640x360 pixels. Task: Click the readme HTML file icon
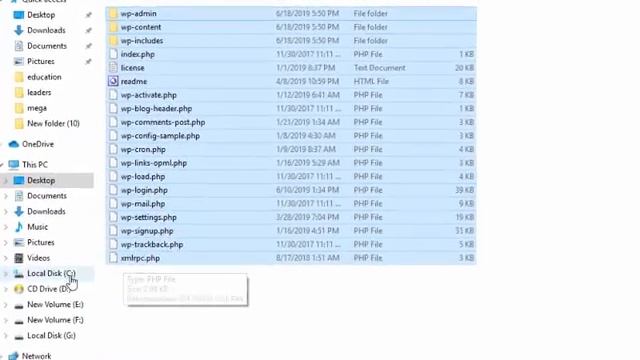tap(113, 81)
